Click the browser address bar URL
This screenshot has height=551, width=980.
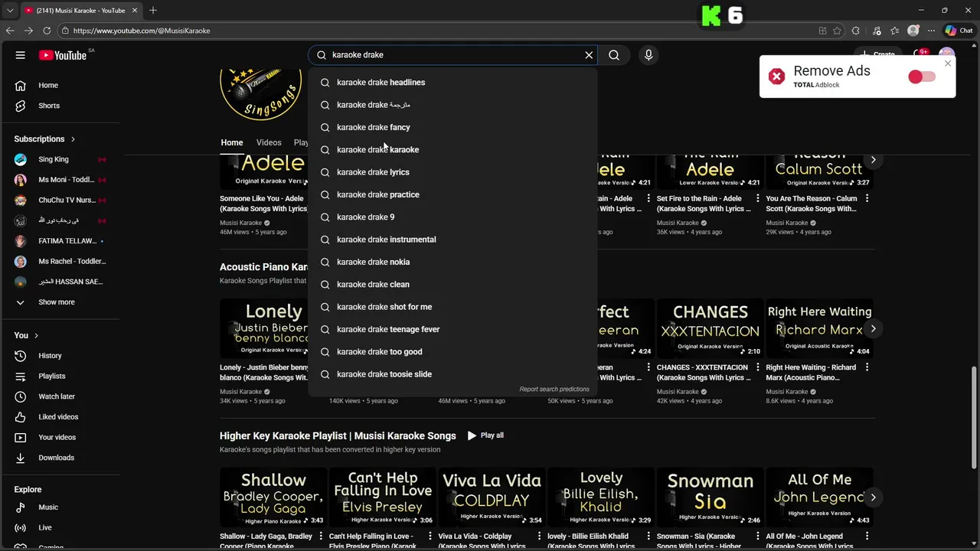pyautogui.click(x=142, y=31)
